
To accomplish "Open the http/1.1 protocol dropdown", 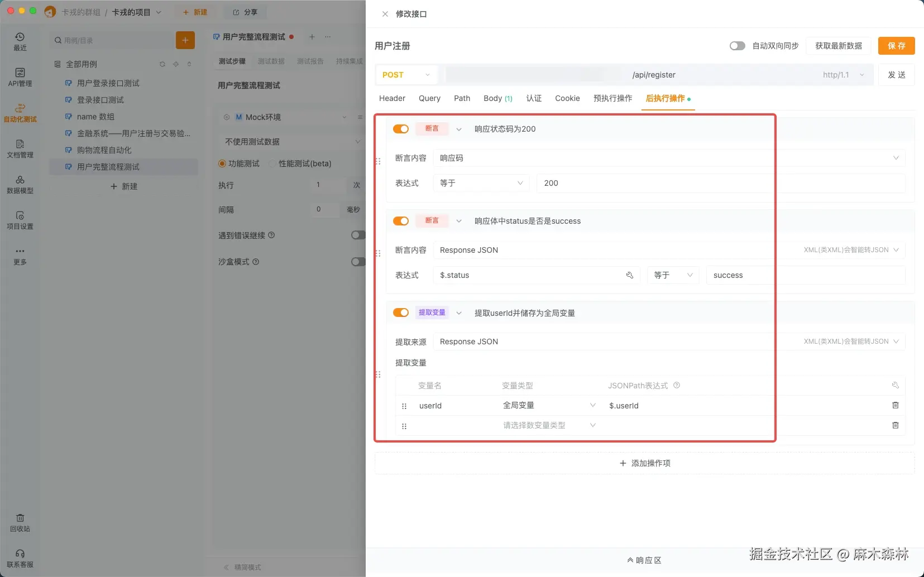I will [843, 75].
